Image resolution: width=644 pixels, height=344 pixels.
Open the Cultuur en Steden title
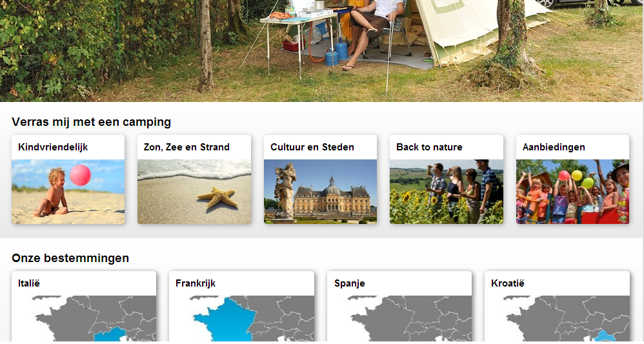coord(312,147)
